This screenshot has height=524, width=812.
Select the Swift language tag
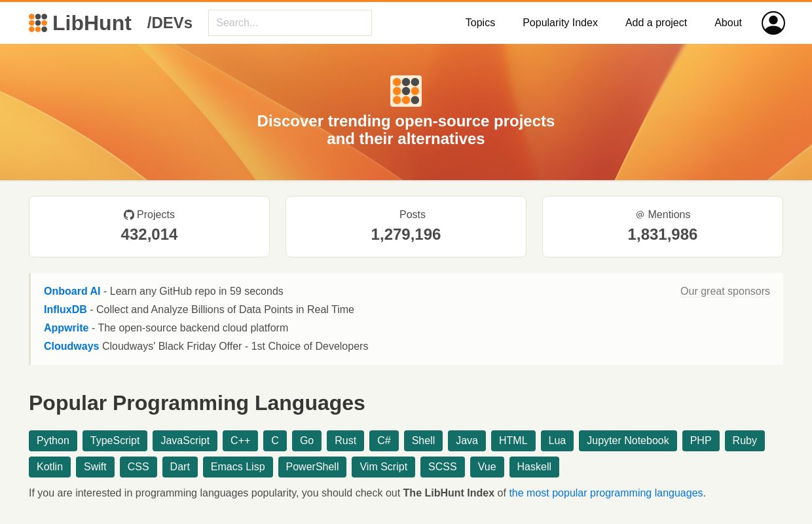[x=95, y=467]
